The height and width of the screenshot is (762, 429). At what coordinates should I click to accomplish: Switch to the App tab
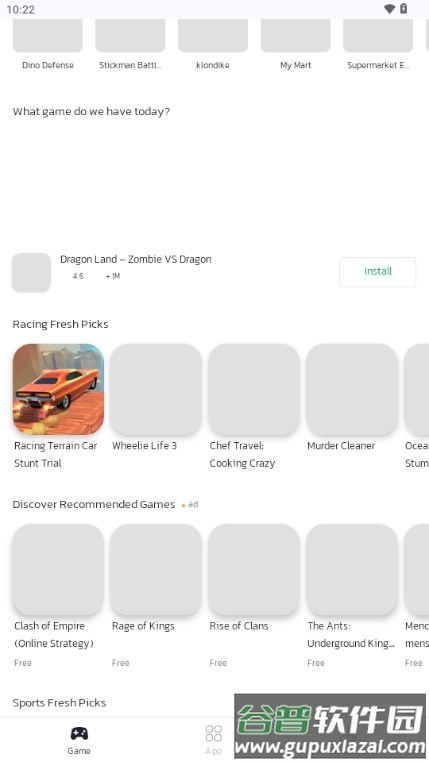(x=214, y=740)
